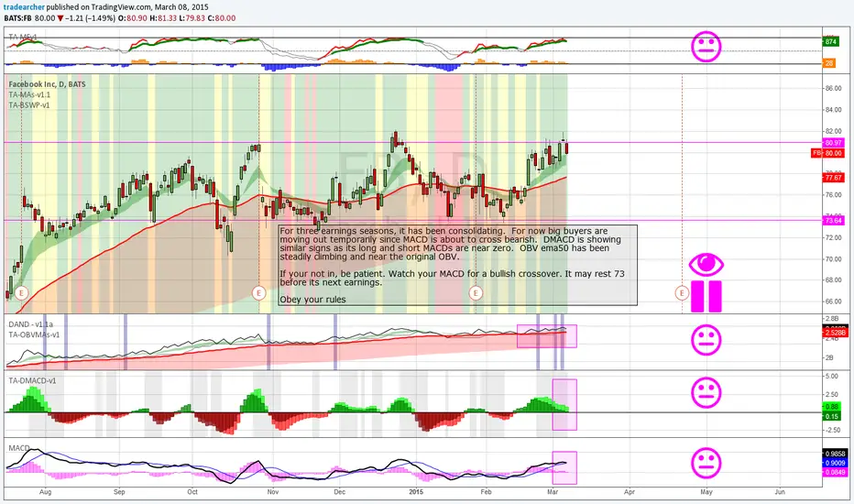Click the 2.8B label on the OBV scale
This screenshot has width=854, height=504.
tap(831, 318)
